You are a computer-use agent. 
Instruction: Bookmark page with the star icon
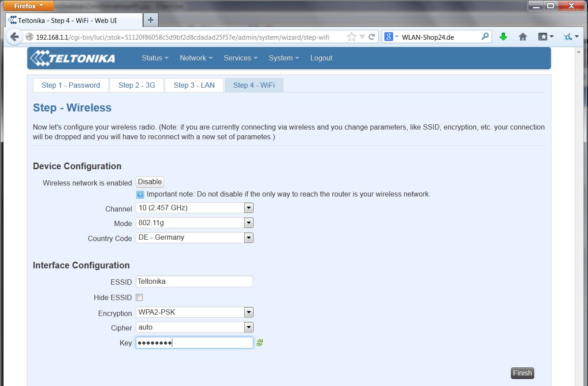pyautogui.click(x=351, y=37)
